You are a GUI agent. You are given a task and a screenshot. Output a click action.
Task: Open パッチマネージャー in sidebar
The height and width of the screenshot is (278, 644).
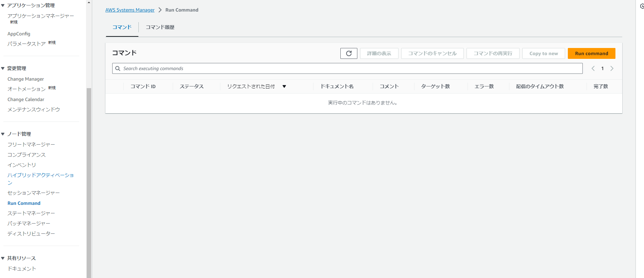pyautogui.click(x=29, y=224)
